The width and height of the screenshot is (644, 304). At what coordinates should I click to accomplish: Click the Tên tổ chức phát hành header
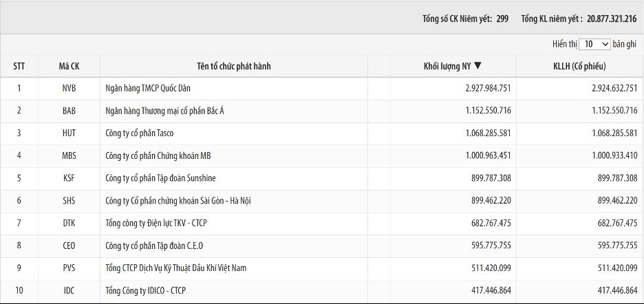click(x=234, y=66)
